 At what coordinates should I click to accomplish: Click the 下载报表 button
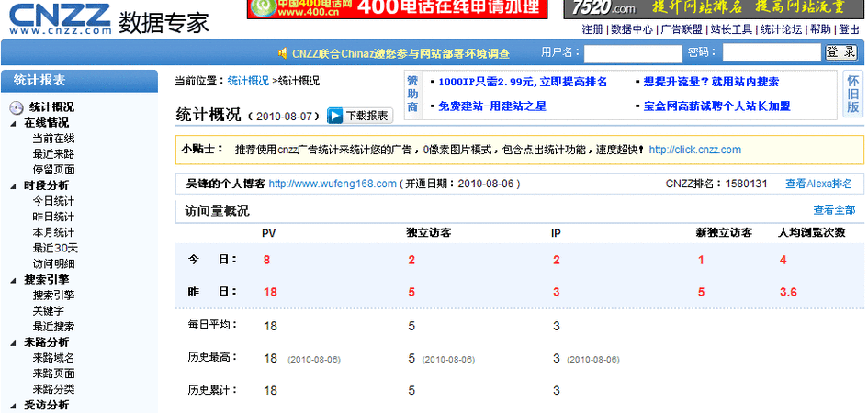click(x=360, y=117)
